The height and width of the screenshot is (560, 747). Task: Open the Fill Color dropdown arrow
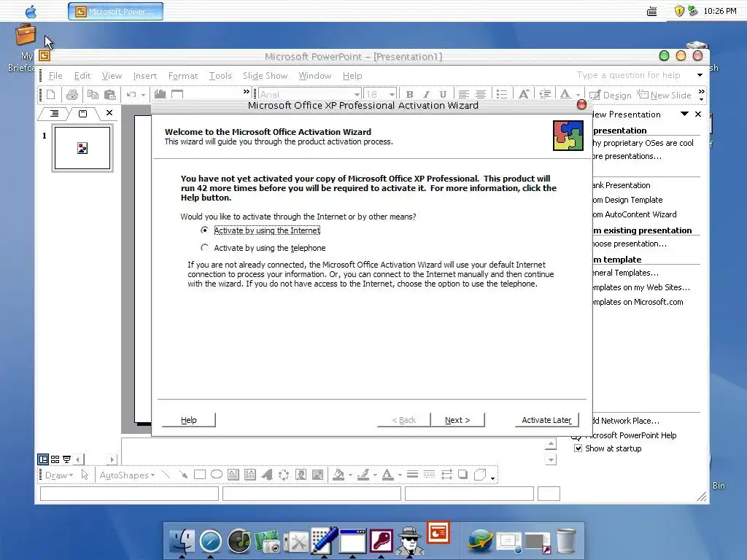(x=351, y=475)
